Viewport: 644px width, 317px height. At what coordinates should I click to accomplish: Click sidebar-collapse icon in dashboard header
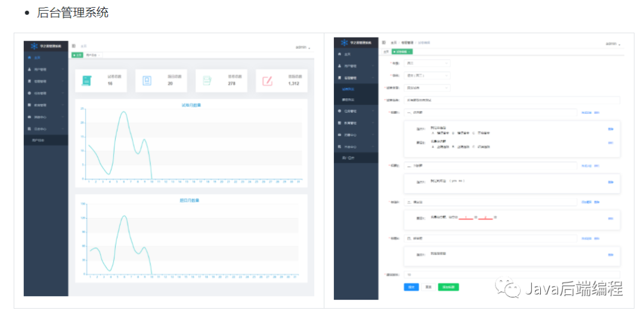[x=73, y=46]
